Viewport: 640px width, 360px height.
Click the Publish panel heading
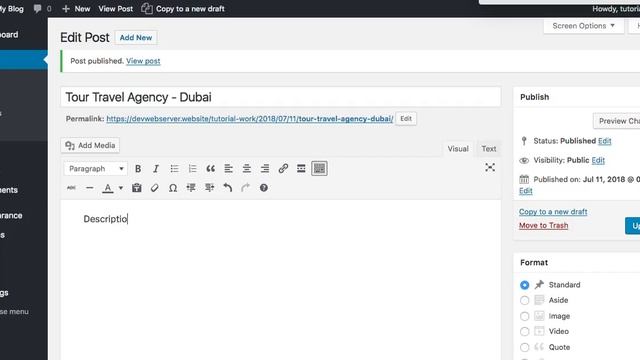[534, 97]
